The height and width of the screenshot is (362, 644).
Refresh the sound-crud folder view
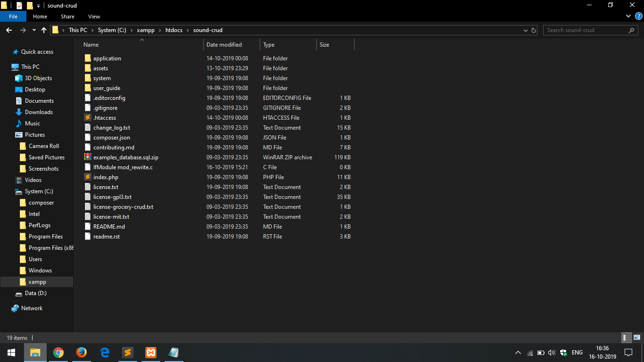click(x=534, y=30)
